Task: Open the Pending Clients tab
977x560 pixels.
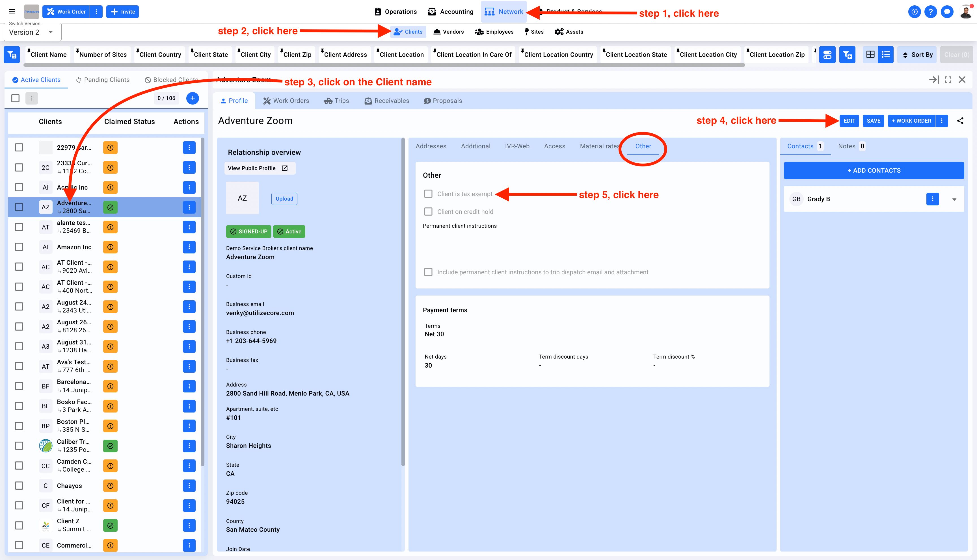Action: coord(103,80)
